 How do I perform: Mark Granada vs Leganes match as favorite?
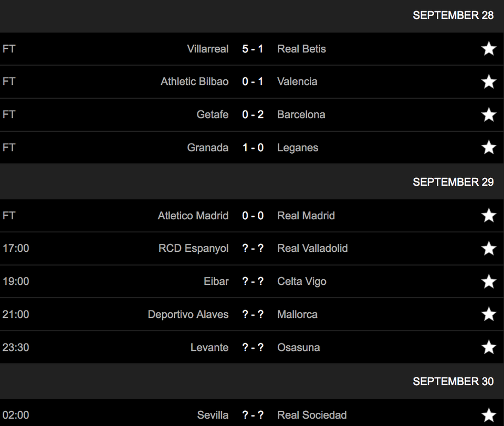click(x=489, y=147)
